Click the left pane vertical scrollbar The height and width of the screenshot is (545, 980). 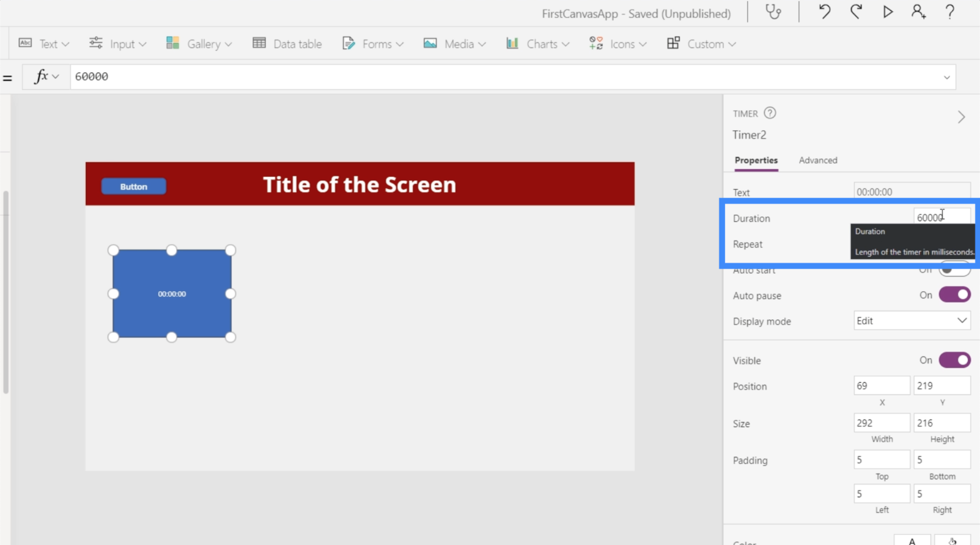6,292
